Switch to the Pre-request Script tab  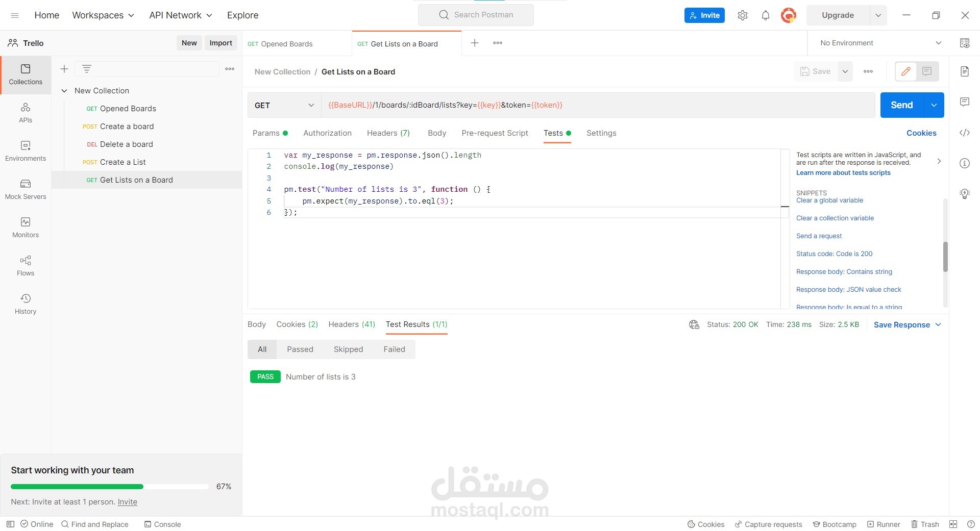(x=495, y=133)
